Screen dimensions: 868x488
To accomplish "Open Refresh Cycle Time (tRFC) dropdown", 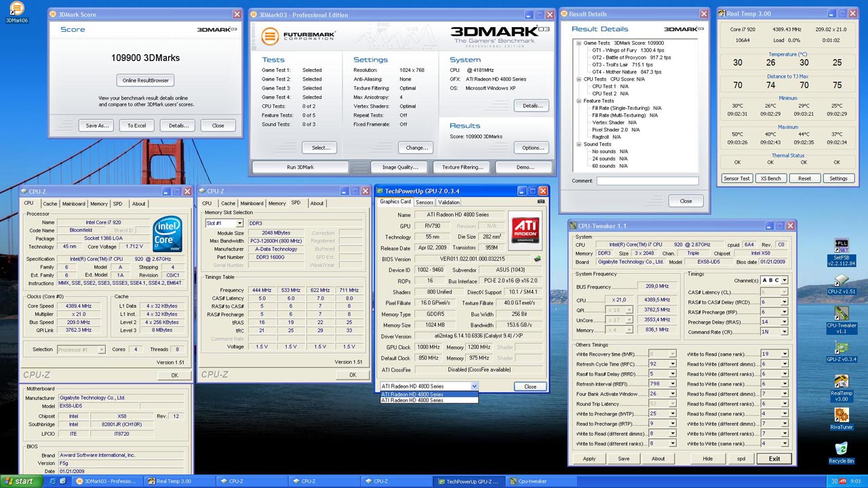I will 673,364.
